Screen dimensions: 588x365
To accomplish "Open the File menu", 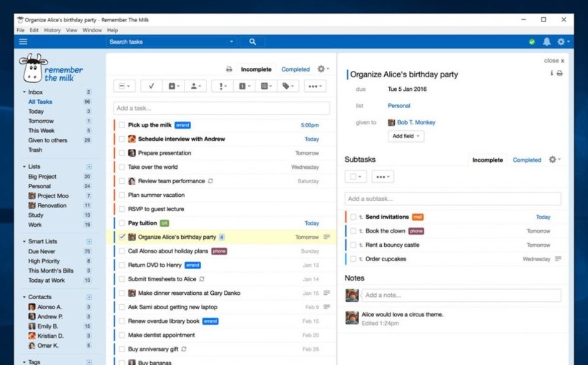I will tap(21, 30).
